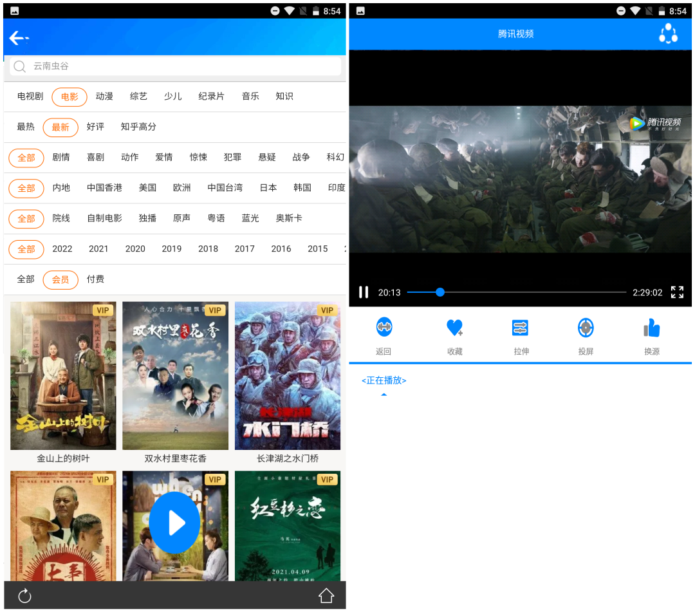Select the 电影 category

(69, 97)
